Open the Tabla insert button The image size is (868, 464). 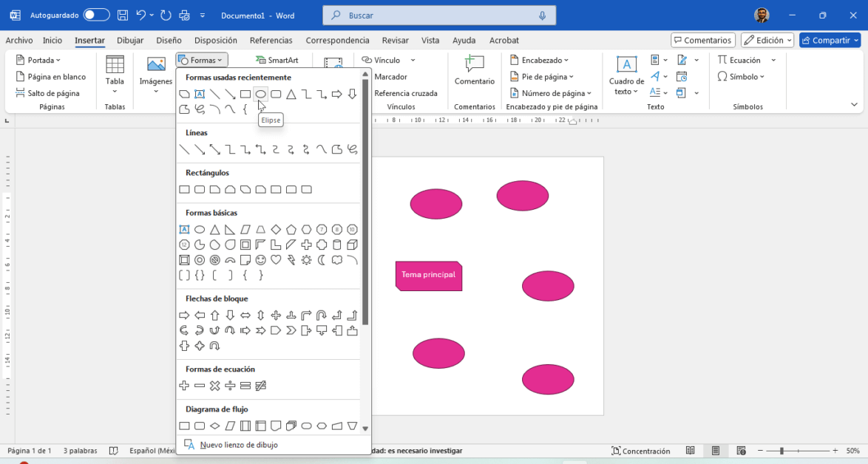[x=115, y=81]
